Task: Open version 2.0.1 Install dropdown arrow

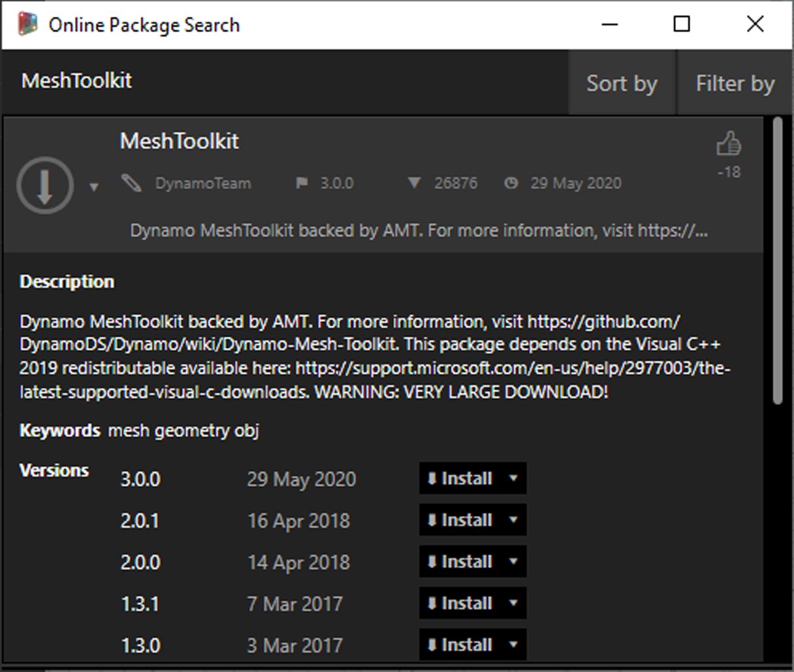Action: point(515,520)
